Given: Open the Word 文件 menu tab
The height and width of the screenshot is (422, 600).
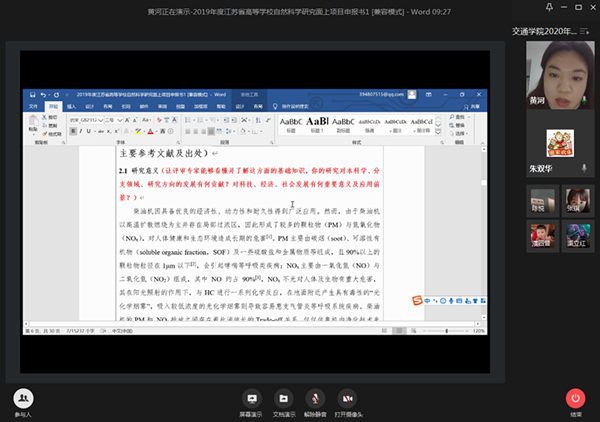Looking at the screenshot, I should (x=33, y=104).
